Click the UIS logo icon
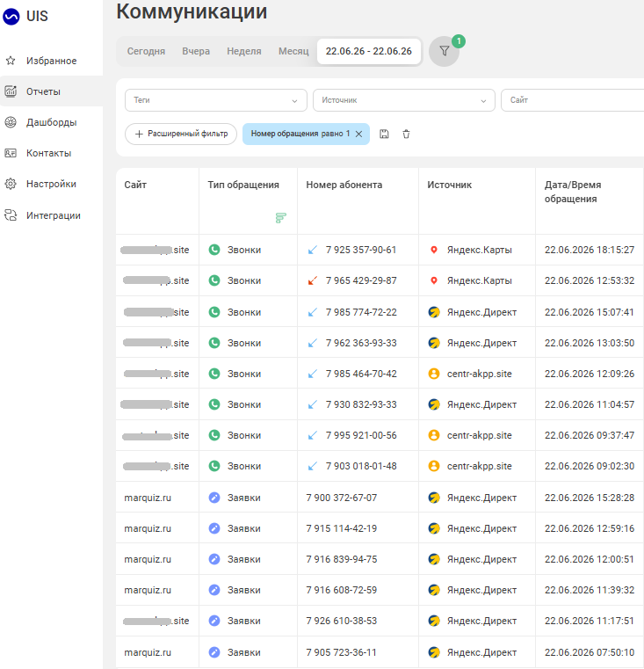Screen dimensions: 644x669 [x=11, y=17]
